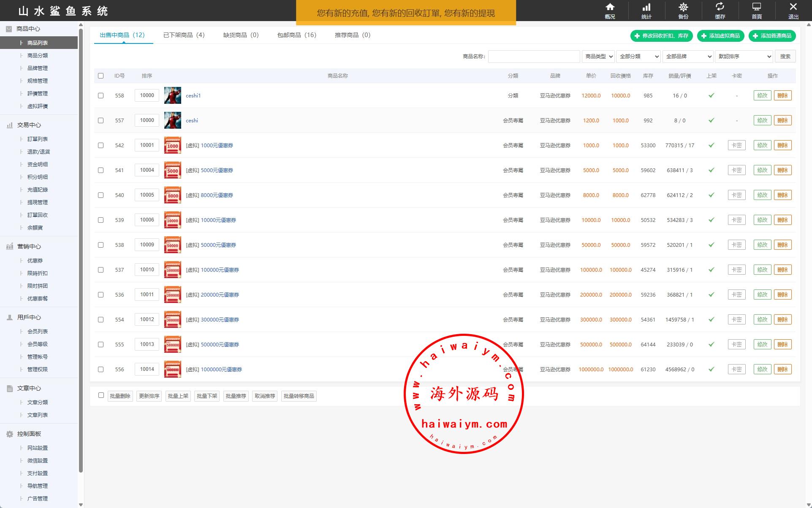The width and height of the screenshot is (812, 508).
Task: Click into the 商品名称 search input field
Action: point(534,57)
